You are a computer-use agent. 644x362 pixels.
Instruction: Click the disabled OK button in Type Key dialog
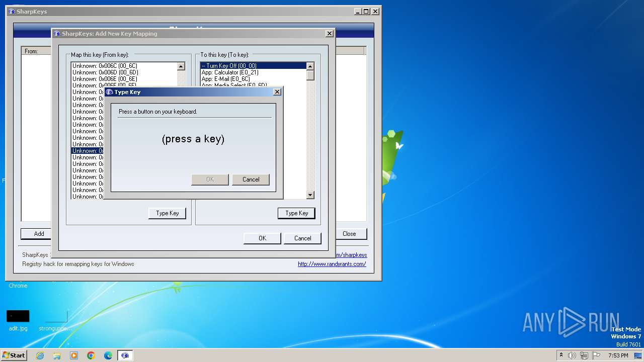click(x=210, y=179)
